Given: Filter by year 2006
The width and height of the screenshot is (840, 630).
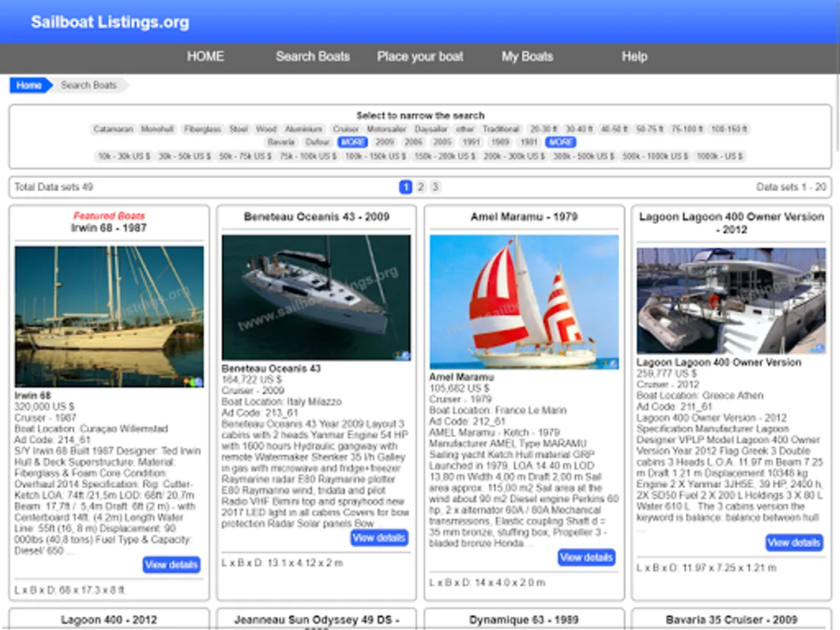Looking at the screenshot, I should [414, 142].
